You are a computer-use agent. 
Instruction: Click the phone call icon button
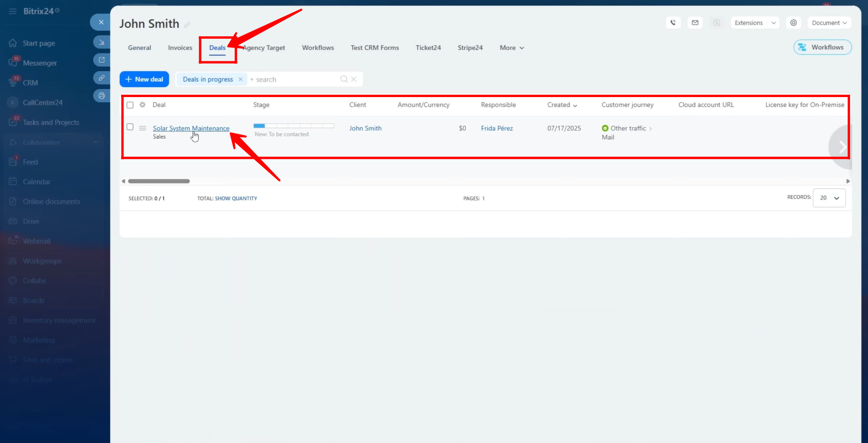[x=673, y=23]
